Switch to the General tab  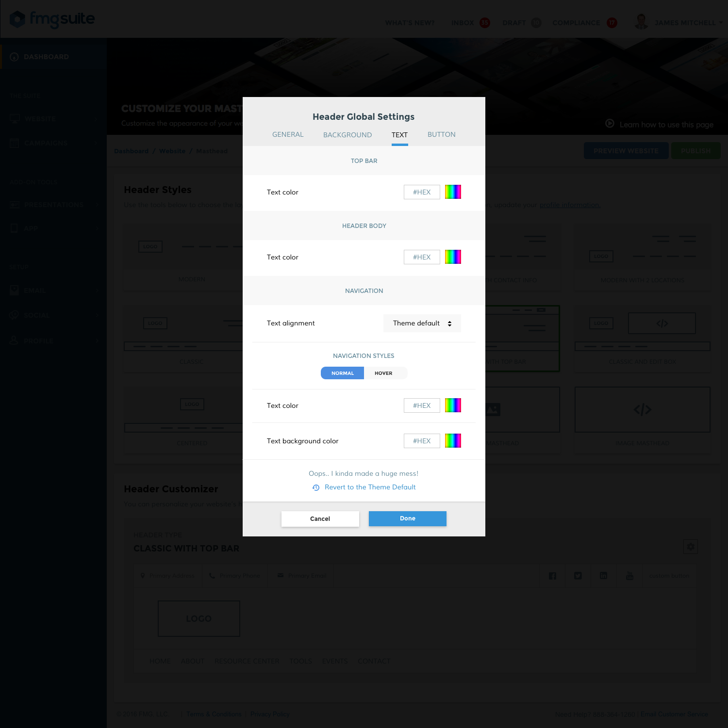[x=288, y=134]
